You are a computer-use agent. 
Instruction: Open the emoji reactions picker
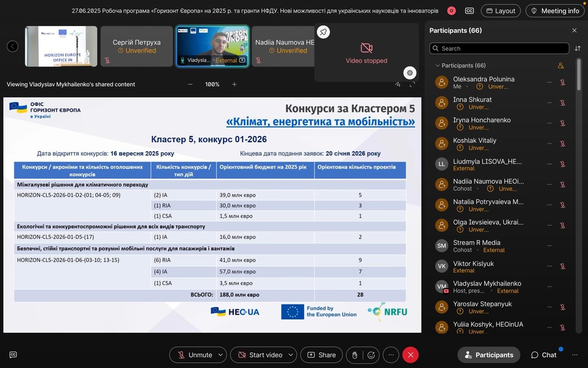point(371,355)
